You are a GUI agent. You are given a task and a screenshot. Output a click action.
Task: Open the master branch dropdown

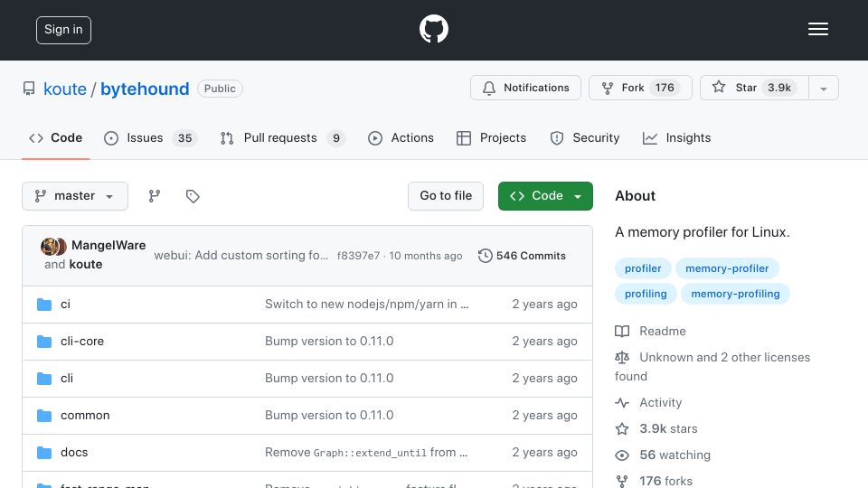click(75, 196)
